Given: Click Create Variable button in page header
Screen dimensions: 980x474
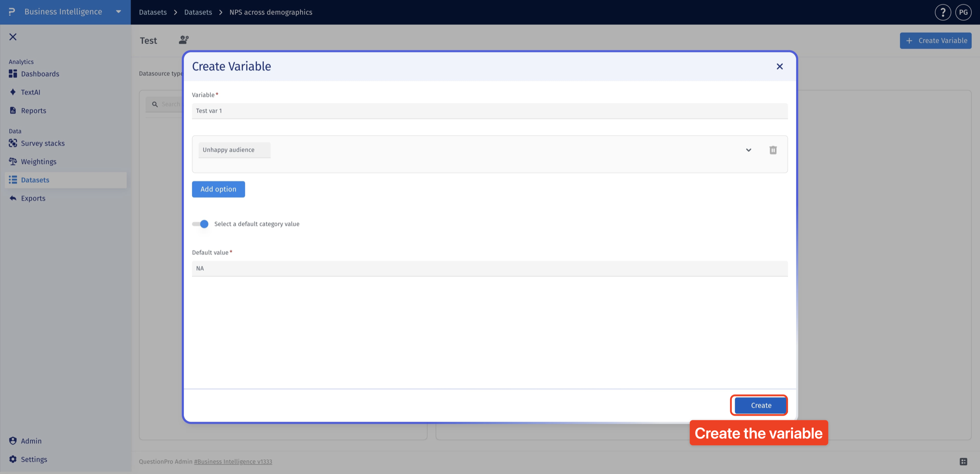Looking at the screenshot, I should [935, 41].
